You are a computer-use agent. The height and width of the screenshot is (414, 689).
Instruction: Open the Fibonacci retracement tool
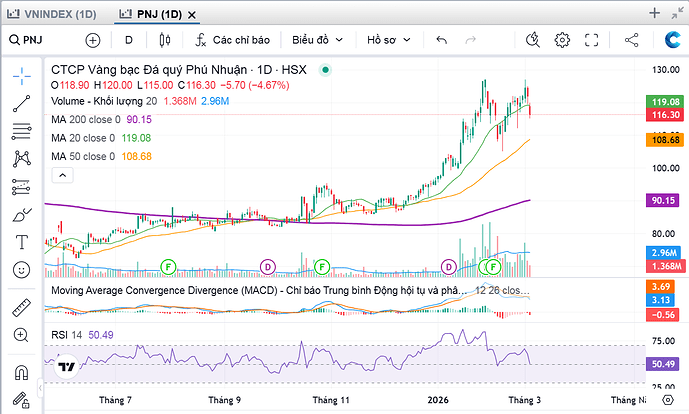click(21, 131)
